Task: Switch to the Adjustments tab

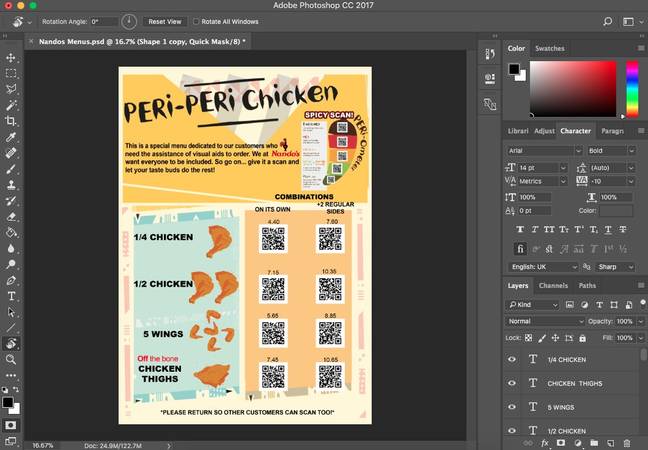Action: (544, 131)
